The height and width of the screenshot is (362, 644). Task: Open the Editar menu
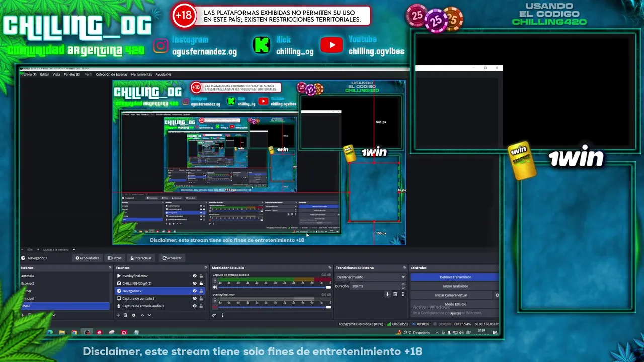[x=44, y=74]
